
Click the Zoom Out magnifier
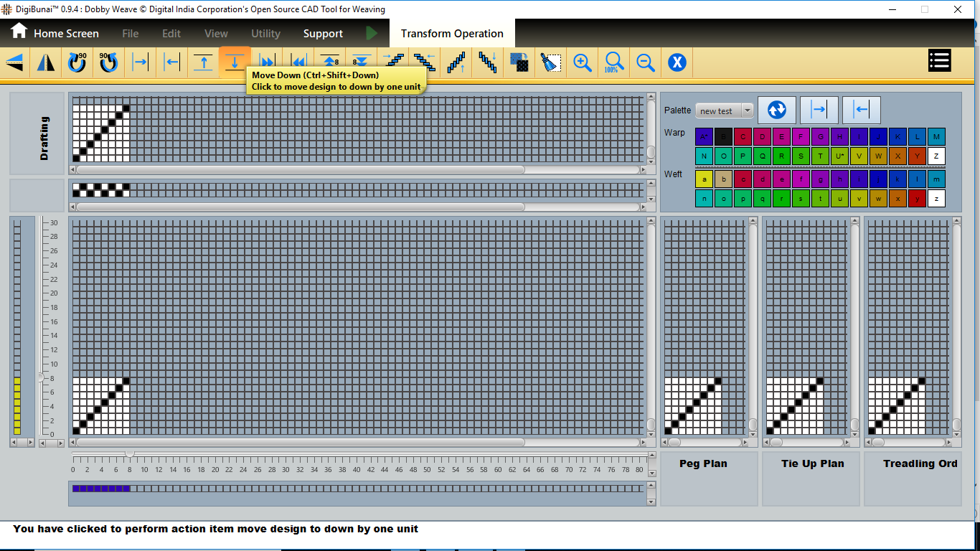pos(645,63)
